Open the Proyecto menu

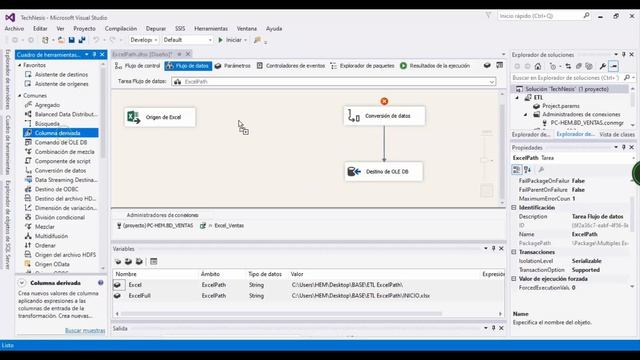[84, 29]
